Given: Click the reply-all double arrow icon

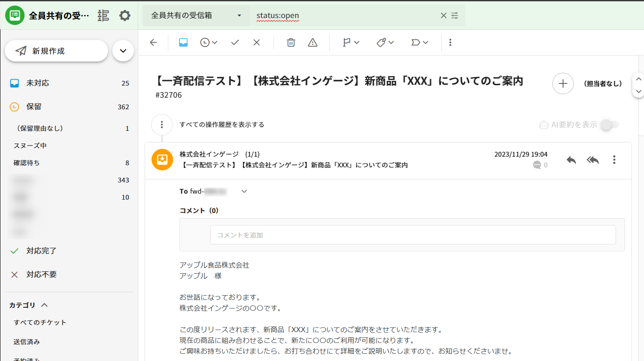Looking at the screenshot, I should point(593,160).
